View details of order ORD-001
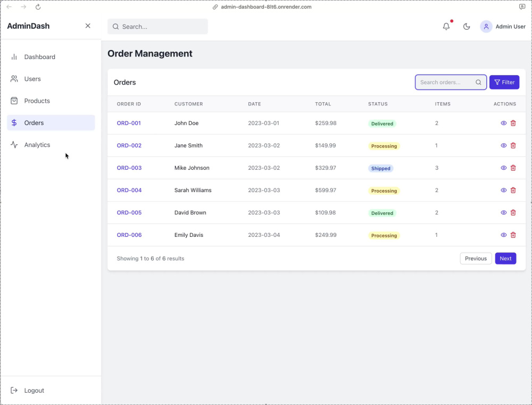The width and height of the screenshot is (532, 405). coord(503,123)
